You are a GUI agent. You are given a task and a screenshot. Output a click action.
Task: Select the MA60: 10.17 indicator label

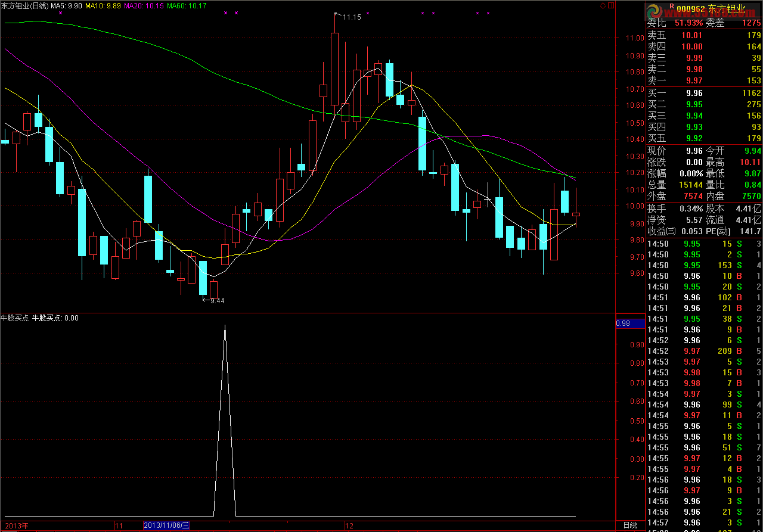(187, 5)
